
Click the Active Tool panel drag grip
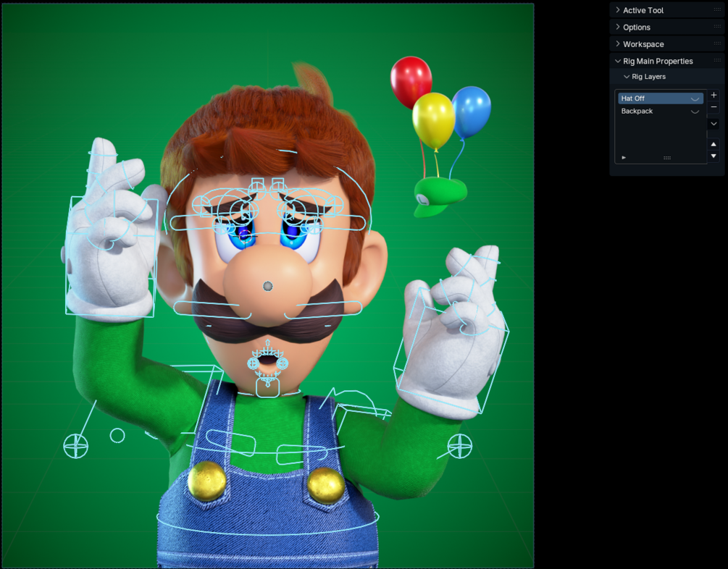click(717, 9)
